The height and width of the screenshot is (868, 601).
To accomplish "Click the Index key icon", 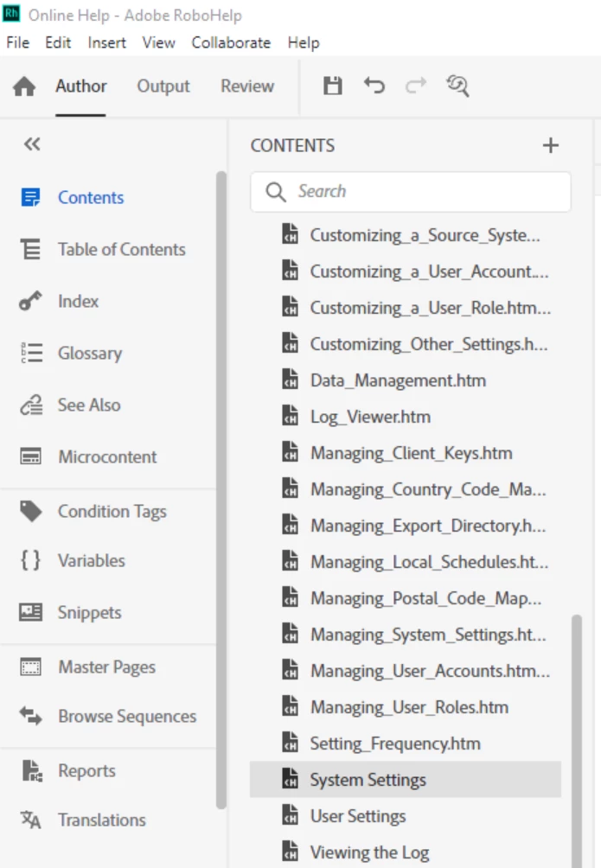I will 30,301.
